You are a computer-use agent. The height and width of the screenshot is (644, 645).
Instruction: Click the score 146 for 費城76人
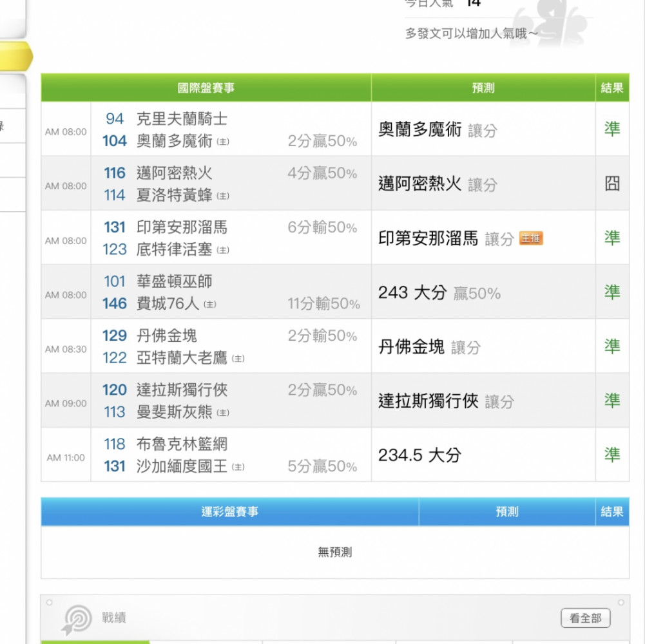click(x=114, y=304)
